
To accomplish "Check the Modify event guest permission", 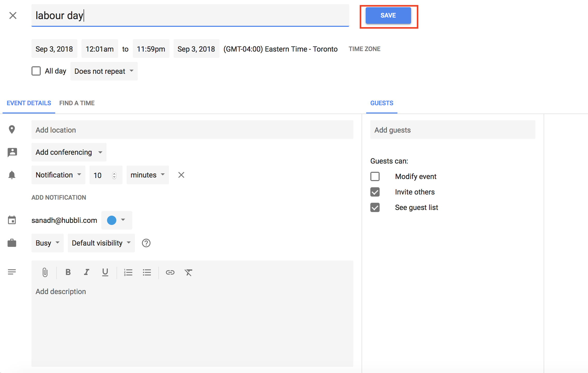I will [x=375, y=176].
